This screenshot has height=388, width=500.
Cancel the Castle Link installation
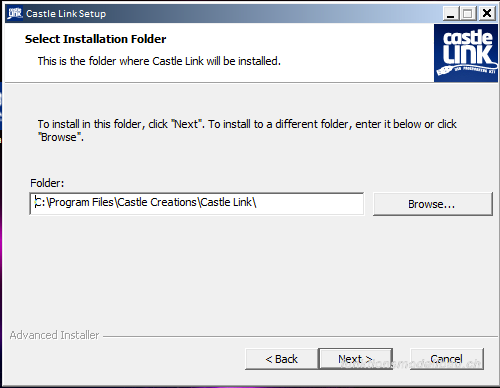pos(446,359)
